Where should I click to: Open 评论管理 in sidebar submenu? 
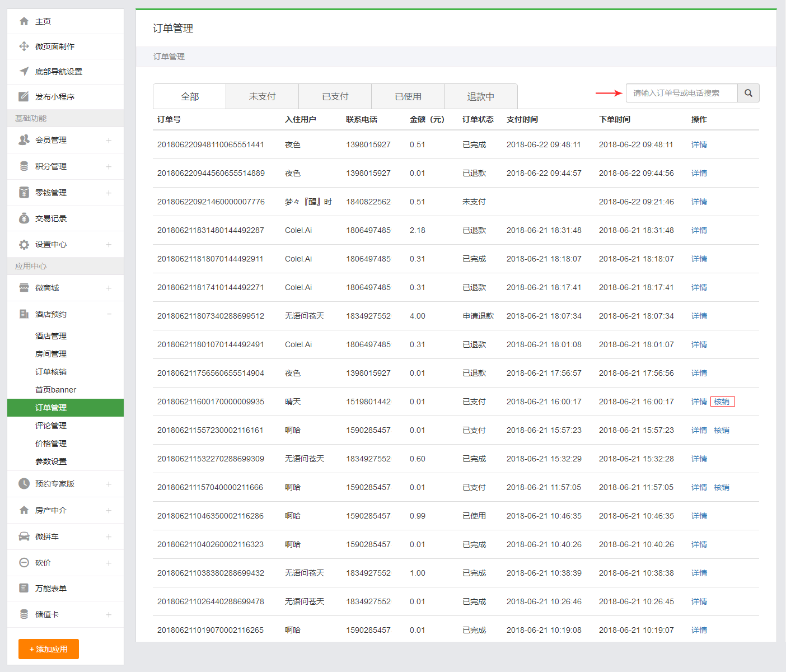click(x=51, y=426)
